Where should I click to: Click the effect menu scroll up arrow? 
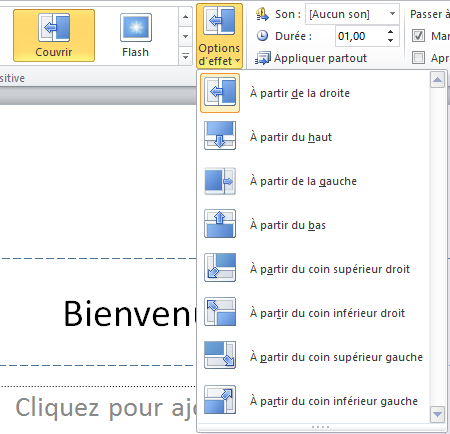(x=437, y=80)
